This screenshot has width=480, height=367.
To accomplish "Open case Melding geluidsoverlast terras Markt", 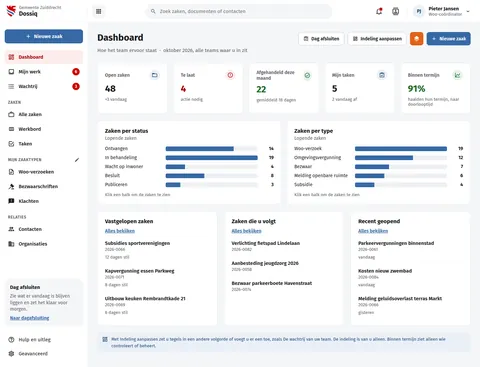I will [x=400, y=299].
